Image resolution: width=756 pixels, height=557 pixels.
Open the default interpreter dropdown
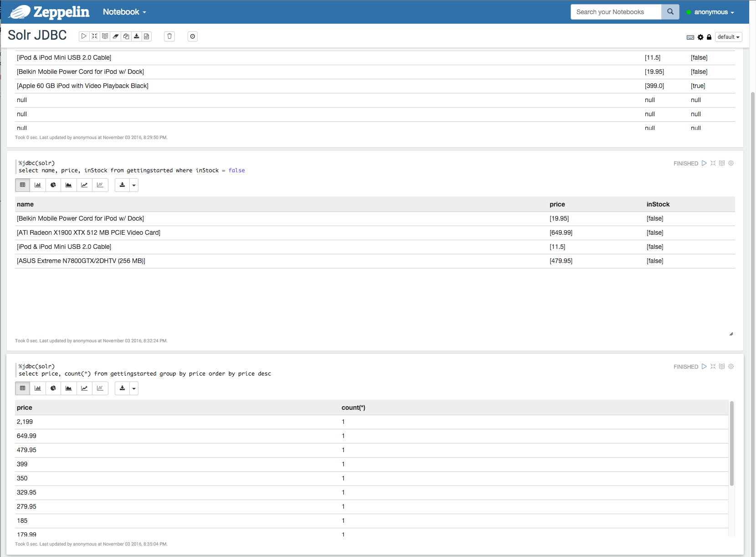(x=728, y=37)
